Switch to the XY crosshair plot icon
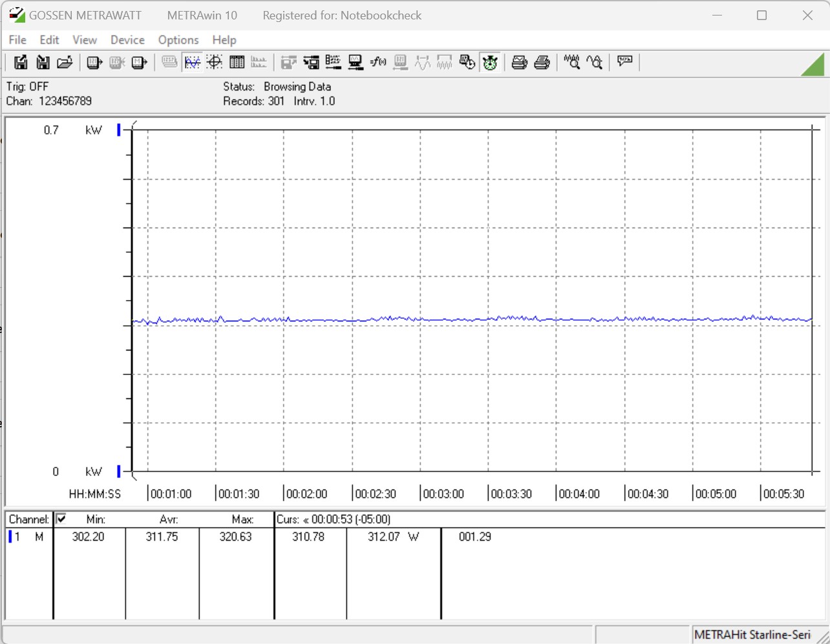The height and width of the screenshot is (644, 830). pyautogui.click(x=215, y=62)
